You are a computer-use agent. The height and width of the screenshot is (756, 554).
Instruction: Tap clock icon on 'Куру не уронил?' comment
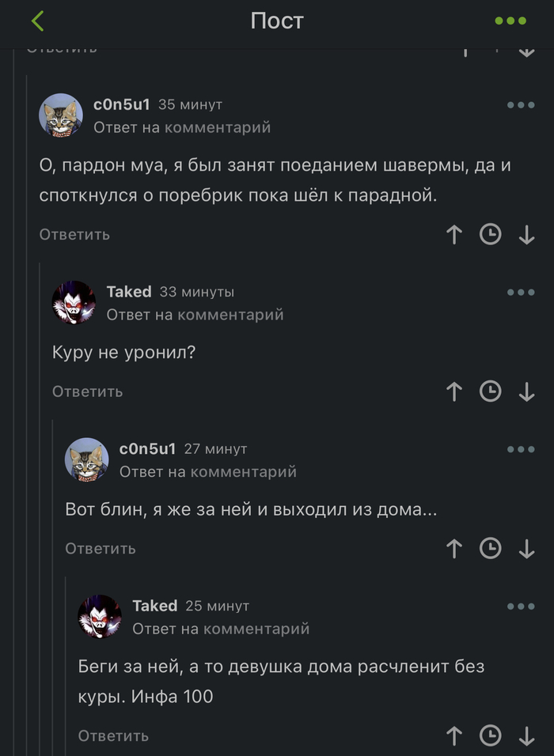(x=491, y=391)
